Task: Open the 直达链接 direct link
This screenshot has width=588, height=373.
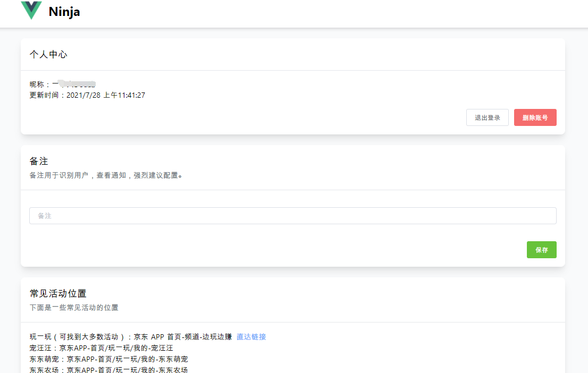Action: [251, 337]
